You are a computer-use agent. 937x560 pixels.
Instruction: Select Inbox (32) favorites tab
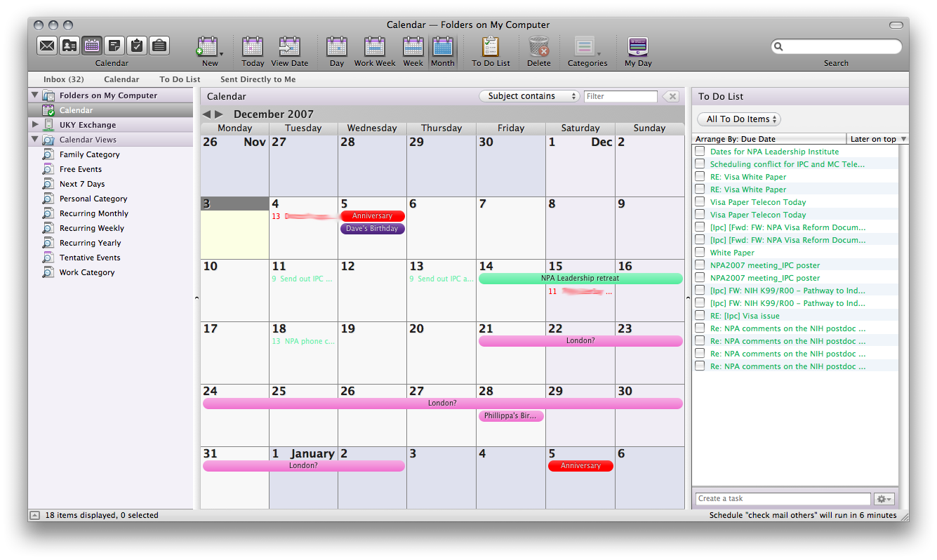(63, 79)
